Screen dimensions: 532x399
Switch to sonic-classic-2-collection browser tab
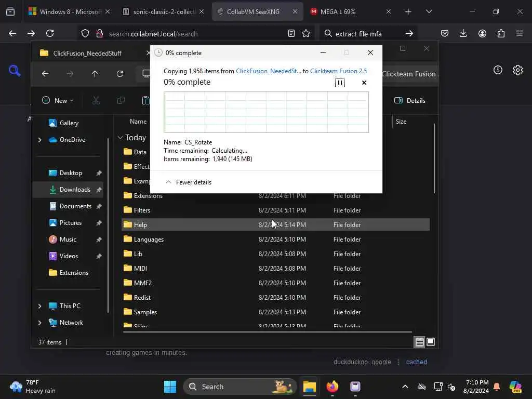(x=164, y=11)
